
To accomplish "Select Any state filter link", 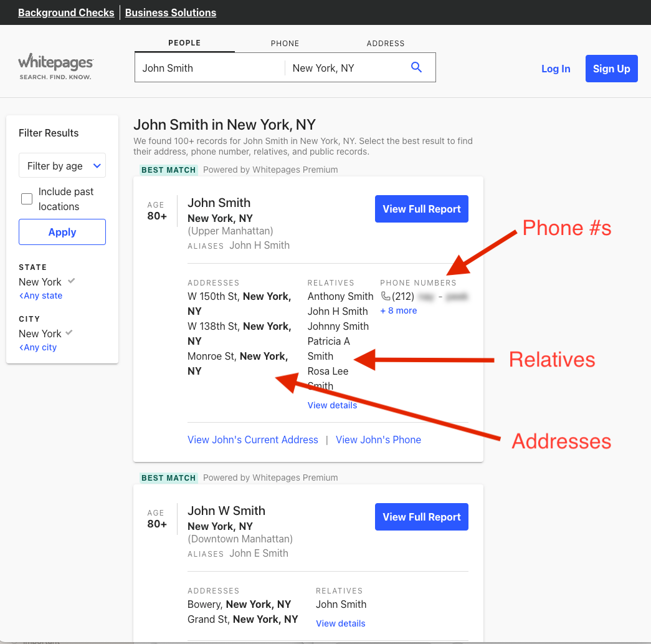I will click(x=40, y=296).
